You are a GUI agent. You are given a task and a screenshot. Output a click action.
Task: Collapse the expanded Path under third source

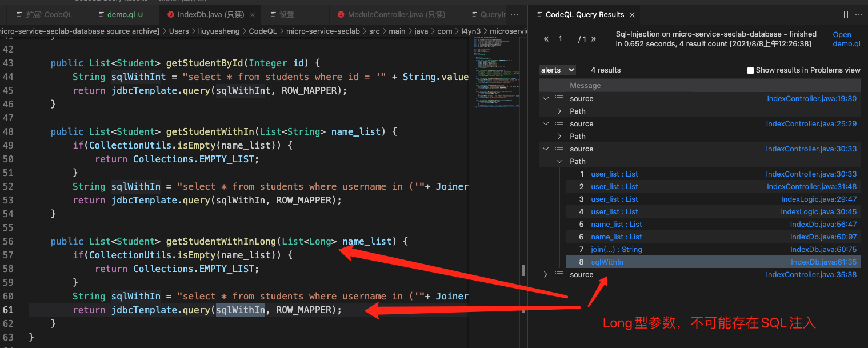pyautogui.click(x=559, y=161)
